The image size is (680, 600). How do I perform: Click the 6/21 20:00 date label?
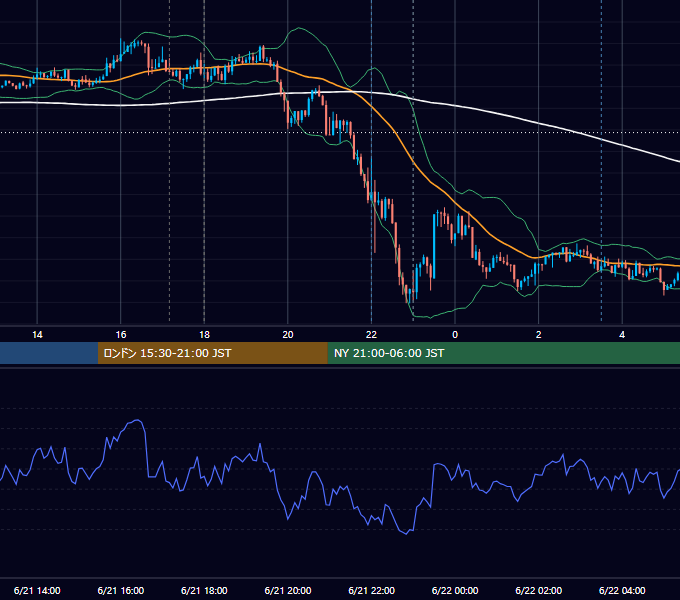click(x=288, y=590)
